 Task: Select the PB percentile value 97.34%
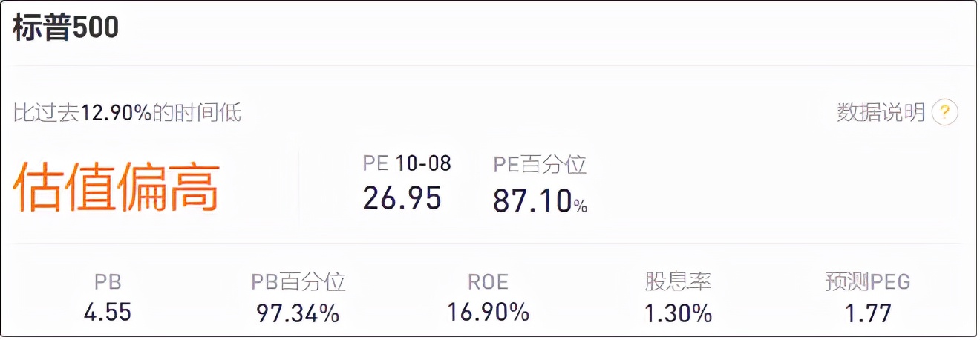(298, 313)
